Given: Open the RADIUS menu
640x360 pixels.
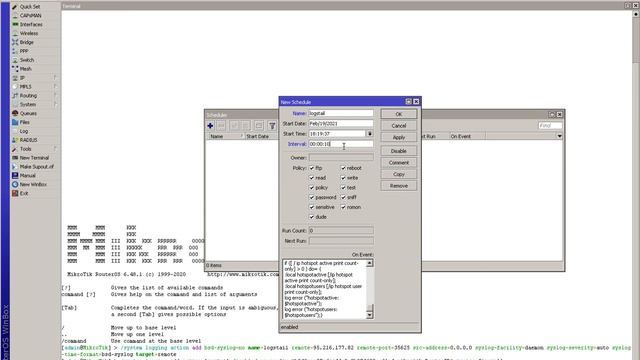Looking at the screenshot, I should 29,140.
